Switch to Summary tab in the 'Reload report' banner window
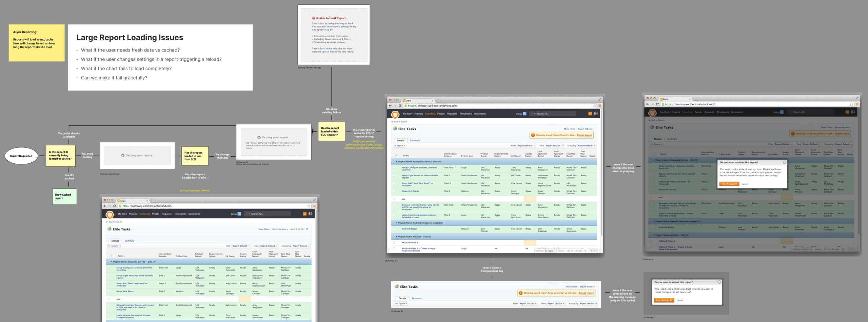 click(x=415, y=141)
